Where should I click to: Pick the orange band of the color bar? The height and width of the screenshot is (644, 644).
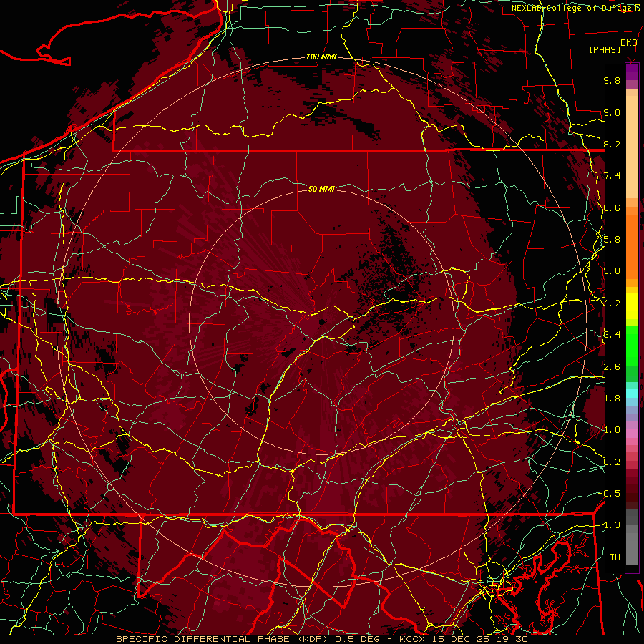pyautogui.click(x=632, y=246)
